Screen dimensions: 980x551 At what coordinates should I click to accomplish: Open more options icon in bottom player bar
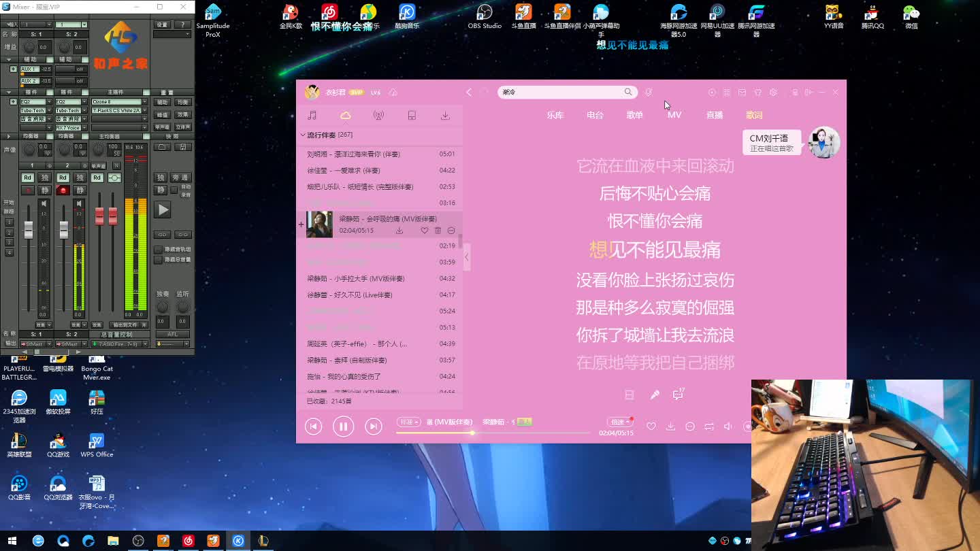690,427
